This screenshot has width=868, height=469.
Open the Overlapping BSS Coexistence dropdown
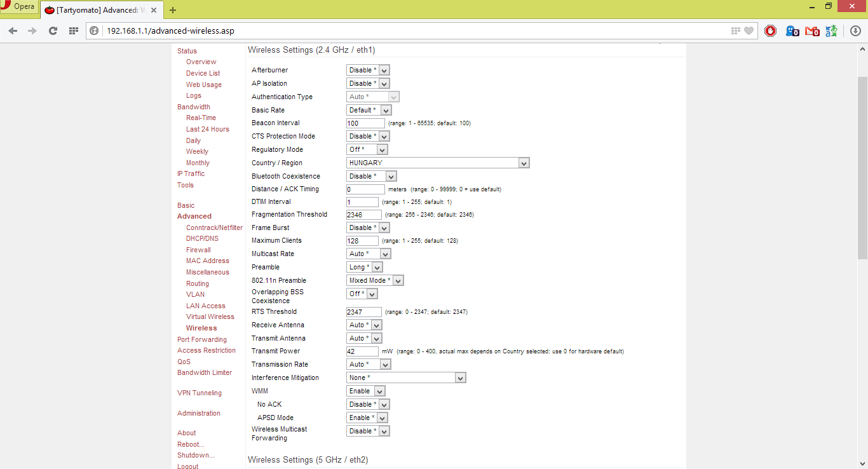tap(362, 294)
